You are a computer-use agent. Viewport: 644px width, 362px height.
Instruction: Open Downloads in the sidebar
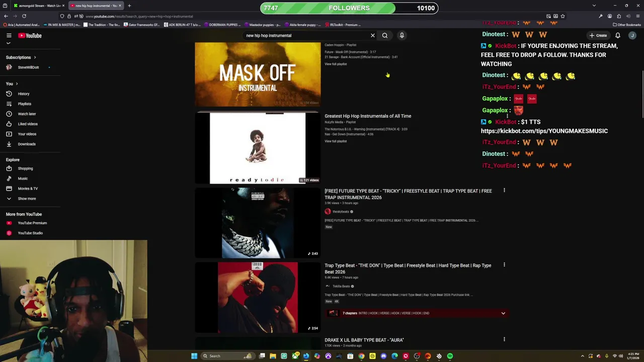coord(27,144)
